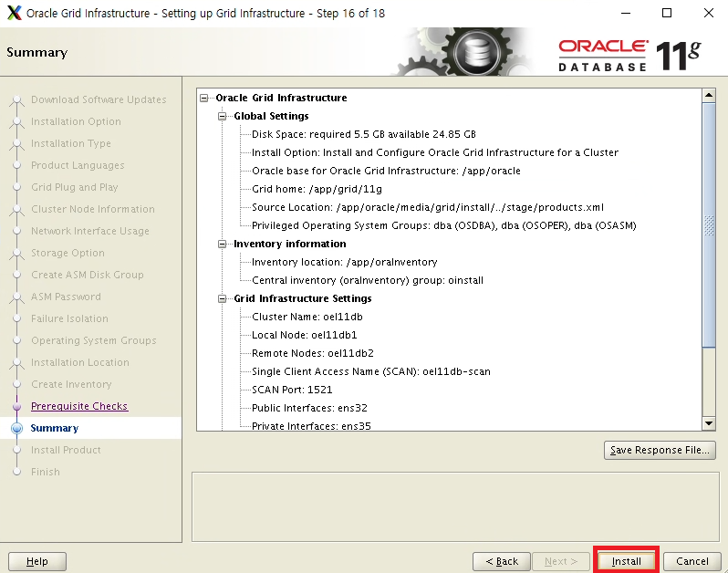Select the 'Grid home: /app/grid/11g' row
The width and height of the screenshot is (728, 573).
click(x=317, y=189)
